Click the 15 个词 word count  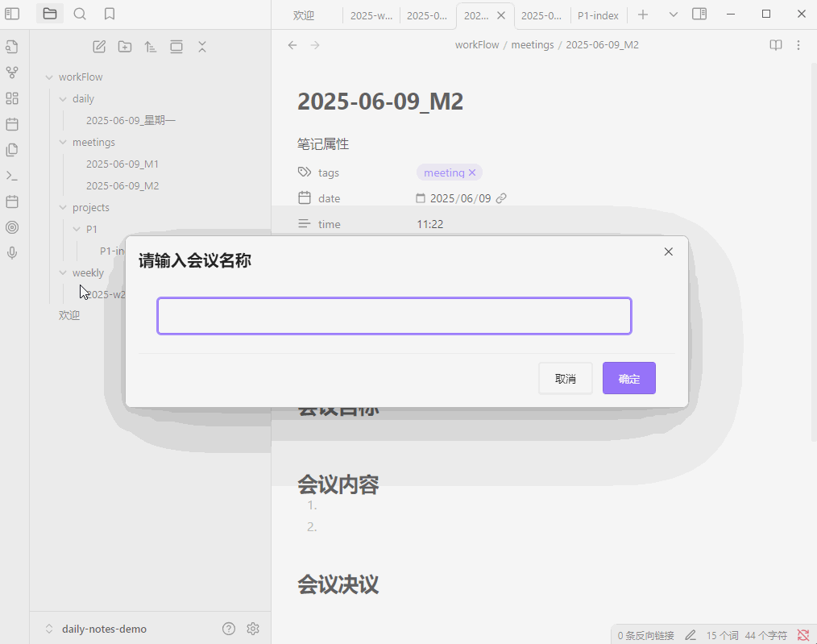(722, 636)
